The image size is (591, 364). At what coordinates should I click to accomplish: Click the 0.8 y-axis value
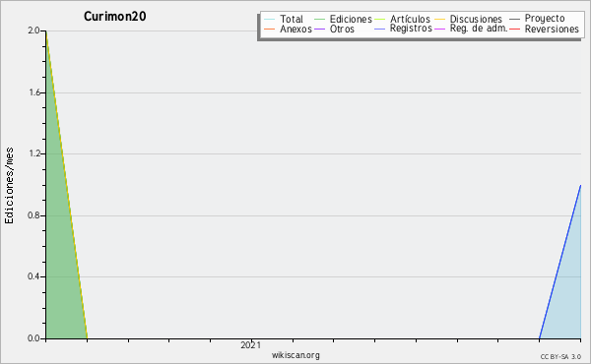click(33, 215)
